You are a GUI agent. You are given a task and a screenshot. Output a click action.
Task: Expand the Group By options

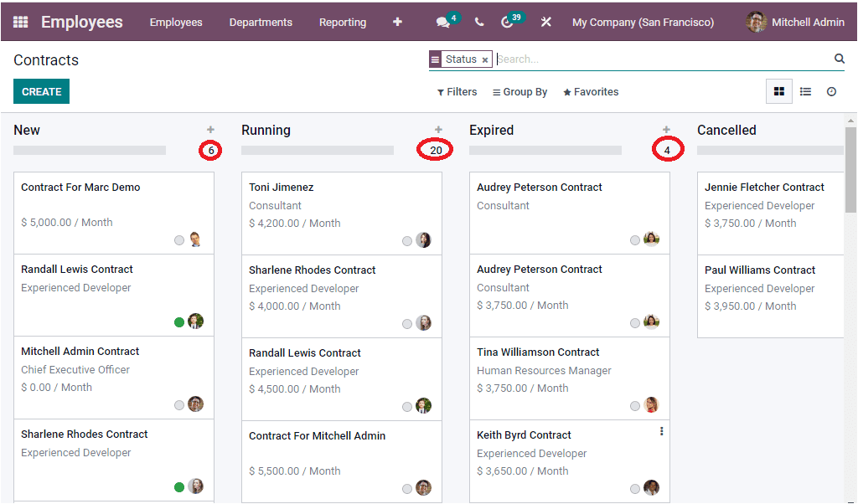click(519, 91)
